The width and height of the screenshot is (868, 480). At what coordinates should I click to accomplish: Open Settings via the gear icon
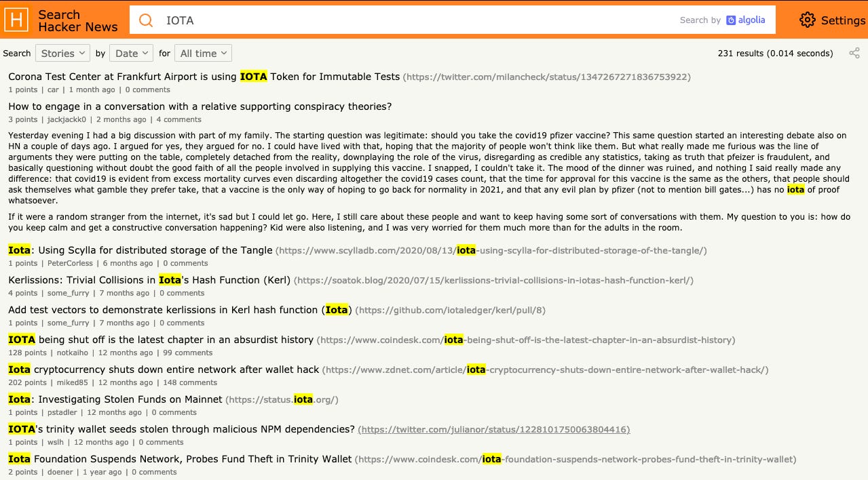pos(807,20)
